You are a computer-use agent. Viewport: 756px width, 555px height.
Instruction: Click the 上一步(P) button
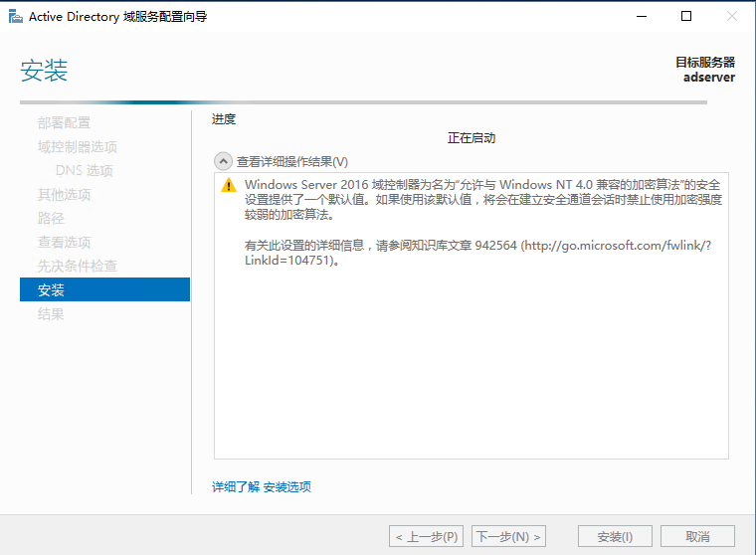coord(426,537)
